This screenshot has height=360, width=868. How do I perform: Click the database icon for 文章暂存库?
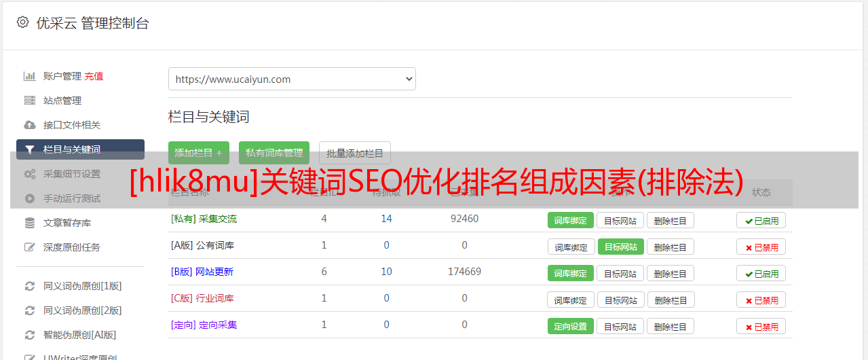[29, 223]
